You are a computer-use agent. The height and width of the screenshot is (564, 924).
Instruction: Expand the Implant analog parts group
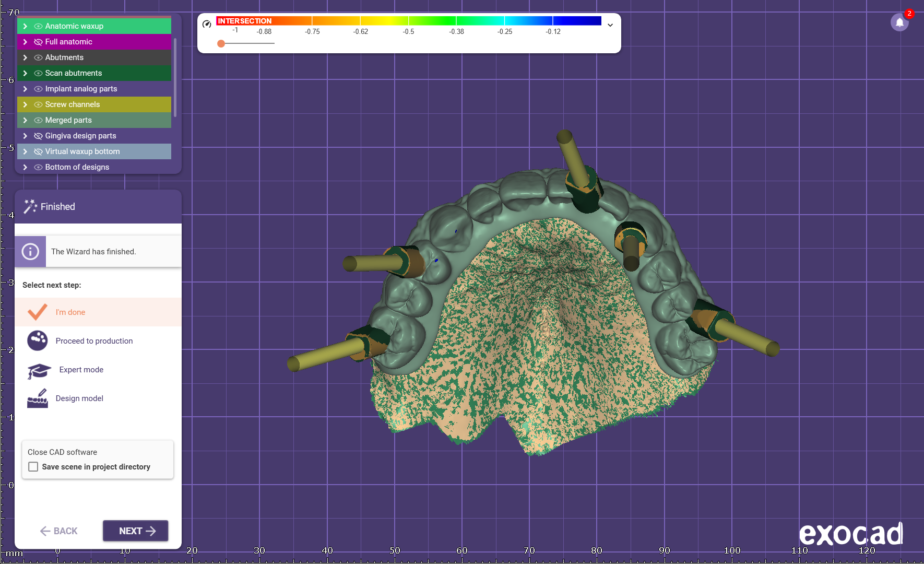click(25, 89)
